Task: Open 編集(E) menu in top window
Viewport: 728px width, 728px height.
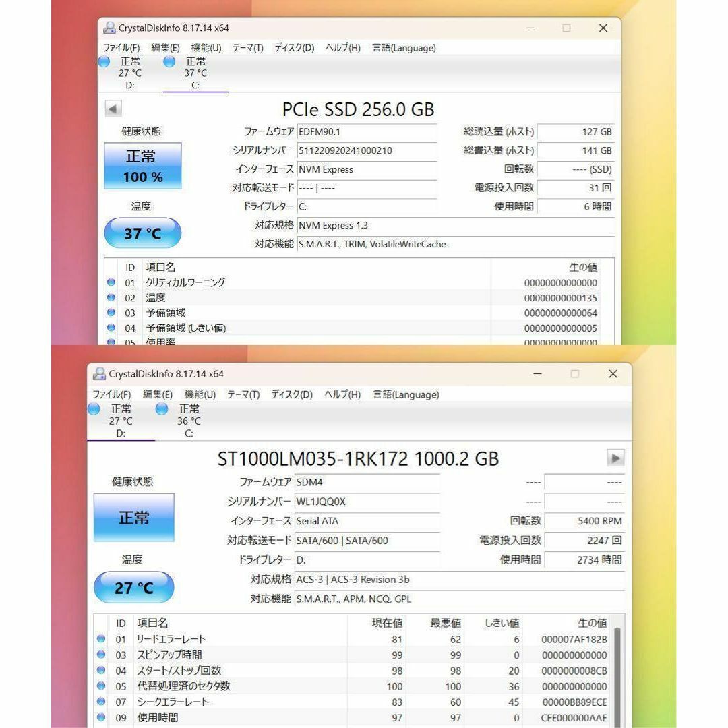Action: pyautogui.click(x=165, y=48)
